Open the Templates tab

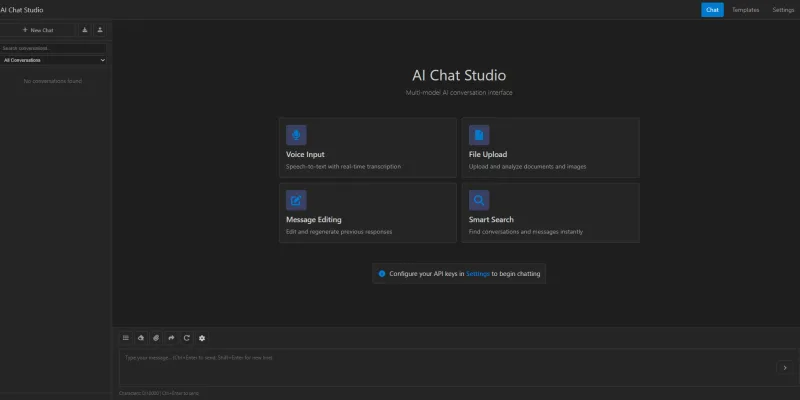coord(745,10)
